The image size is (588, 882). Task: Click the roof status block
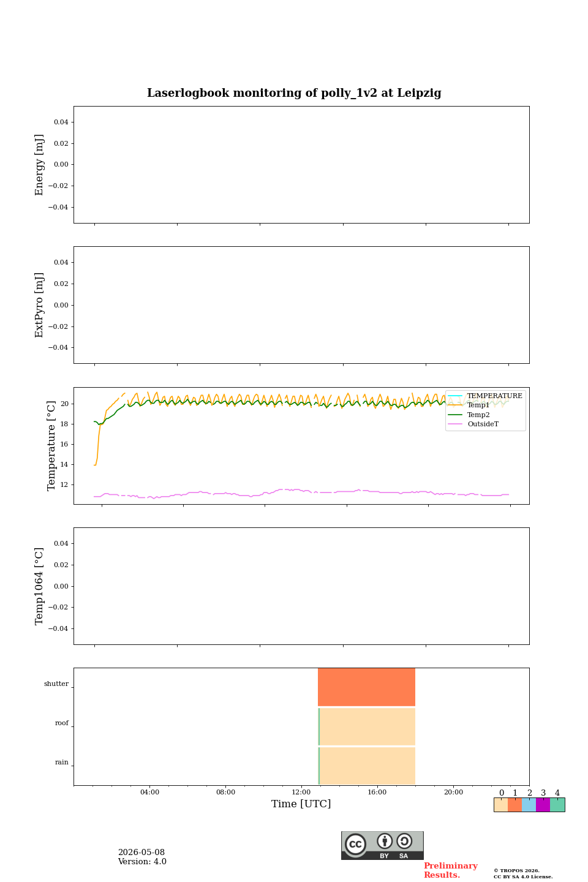pyautogui.click(x=366, y=726)
